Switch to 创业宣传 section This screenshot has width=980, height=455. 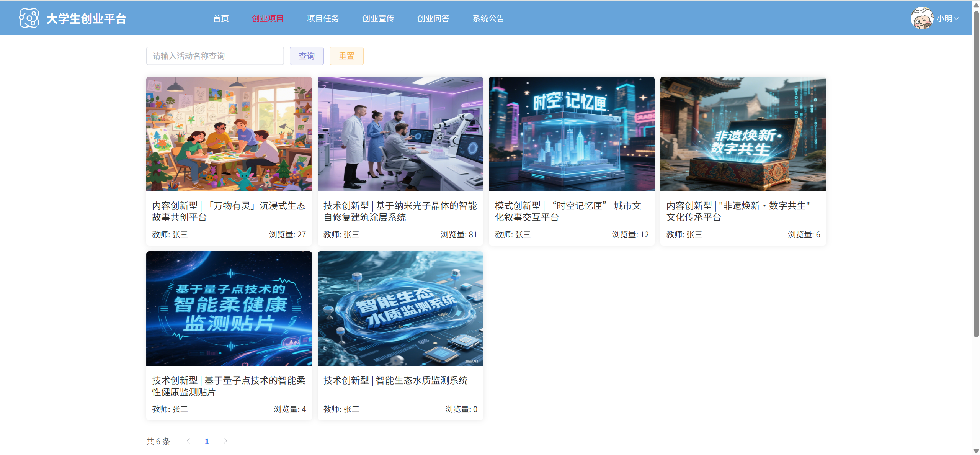click(378, 18)
